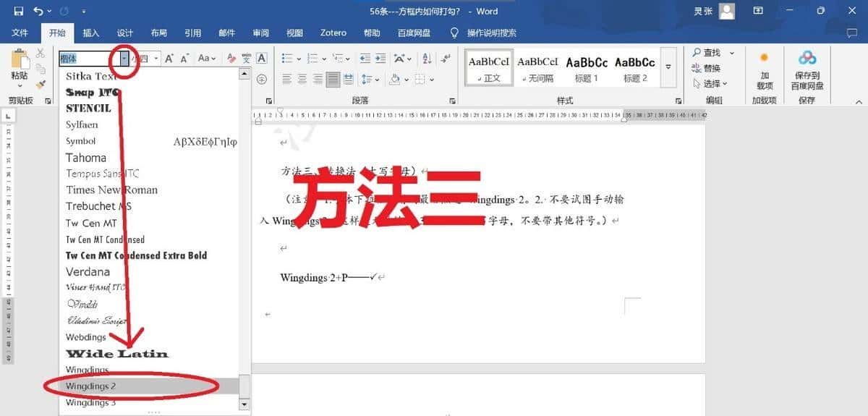Open the 文件 tab

click(20, 33)
